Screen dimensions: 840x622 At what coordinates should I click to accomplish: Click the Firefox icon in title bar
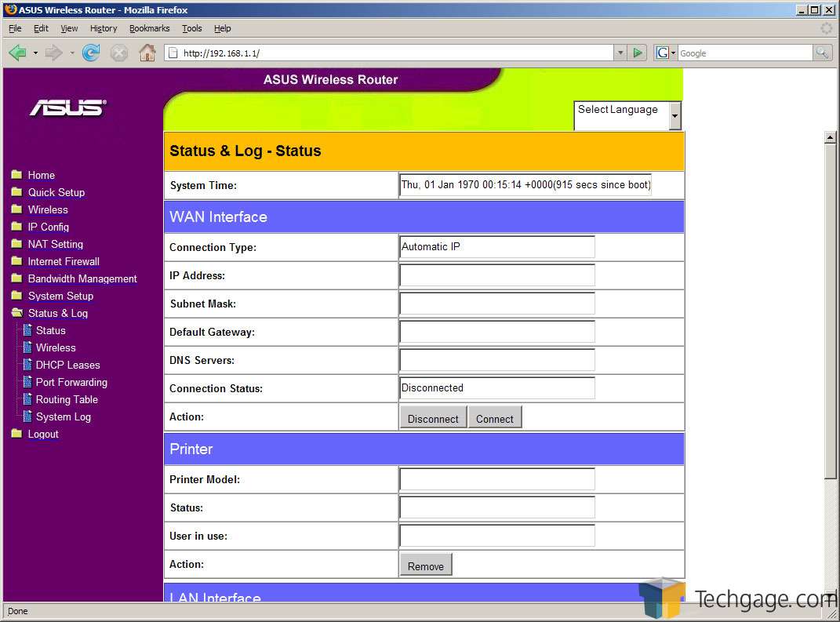(x=11, y=9)
